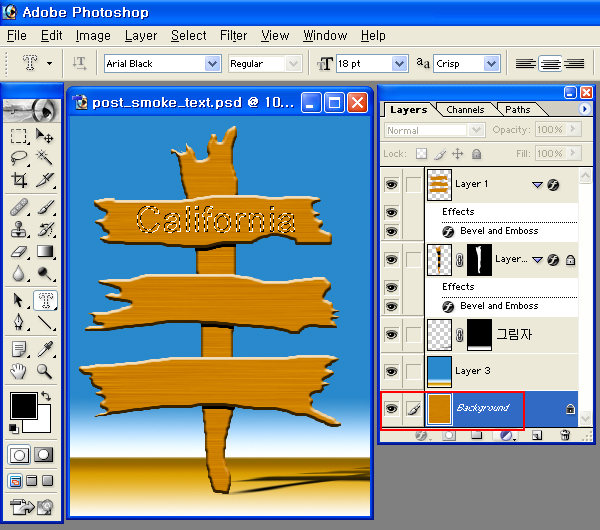This screenshot has height=530, width=600.
Task: Open the Image menu
Action: coord(93,36)
